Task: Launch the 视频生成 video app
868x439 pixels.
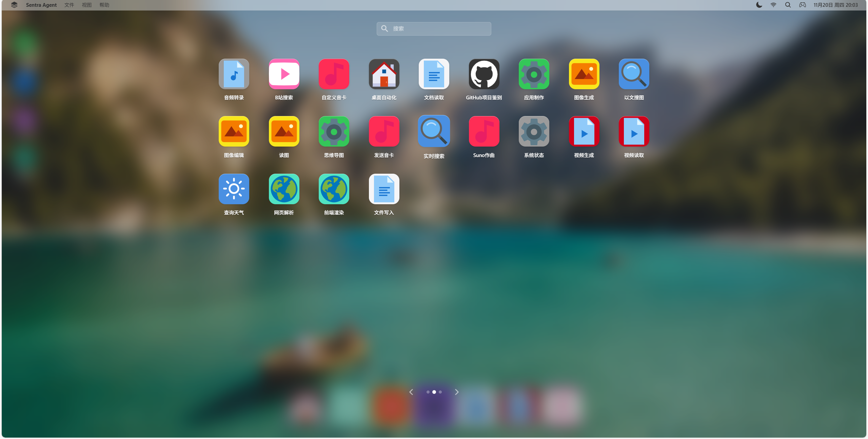Action: point(584,132)
